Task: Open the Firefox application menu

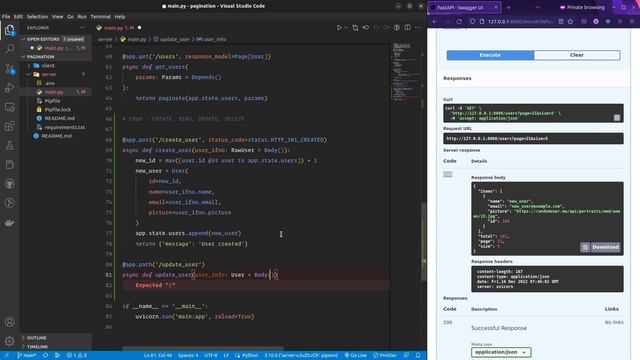Action: click(632, 21)
